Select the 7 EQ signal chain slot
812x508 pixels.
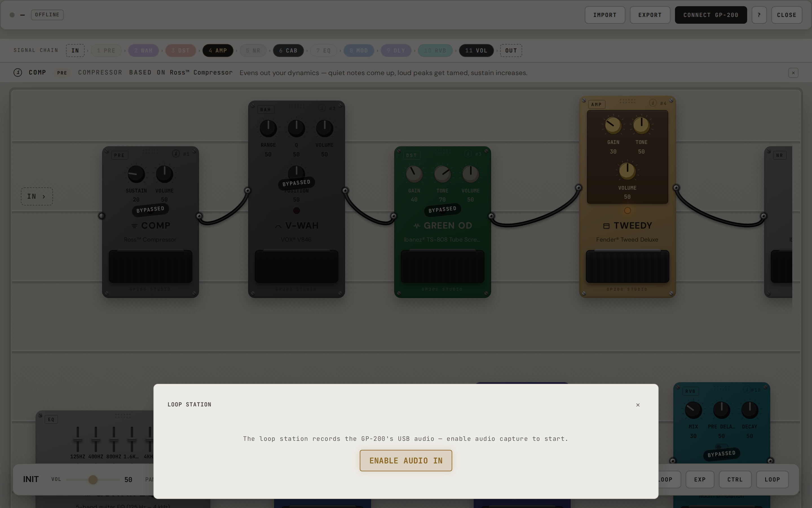point(323,51)
